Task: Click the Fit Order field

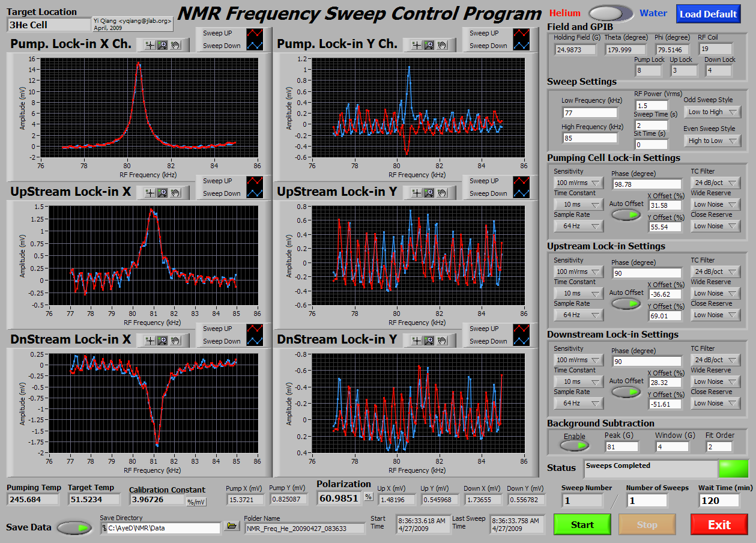Action: coord(719,446)
